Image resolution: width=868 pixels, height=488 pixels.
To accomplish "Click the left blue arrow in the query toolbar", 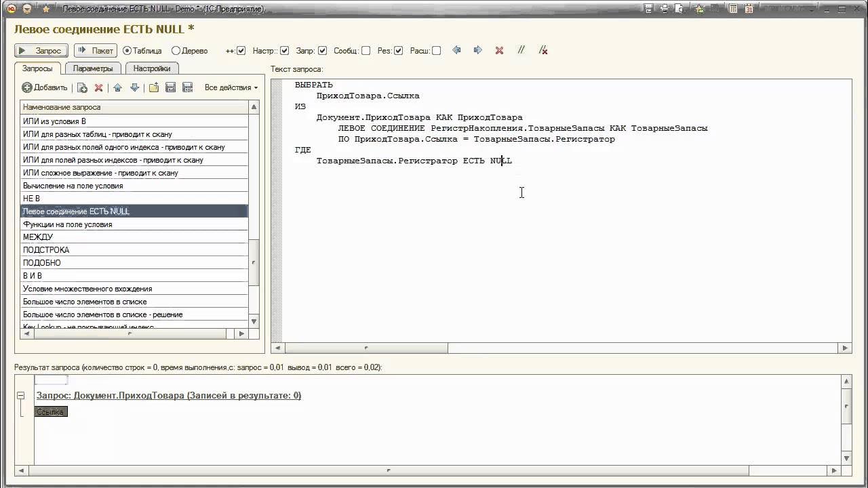I will tap(456, 50).
